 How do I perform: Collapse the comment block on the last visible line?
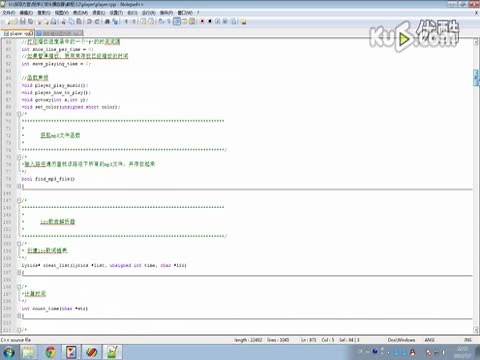19,330
